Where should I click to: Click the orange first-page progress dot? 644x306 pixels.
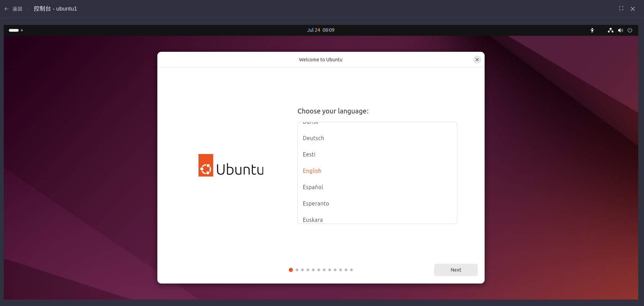tap(291, 270)
